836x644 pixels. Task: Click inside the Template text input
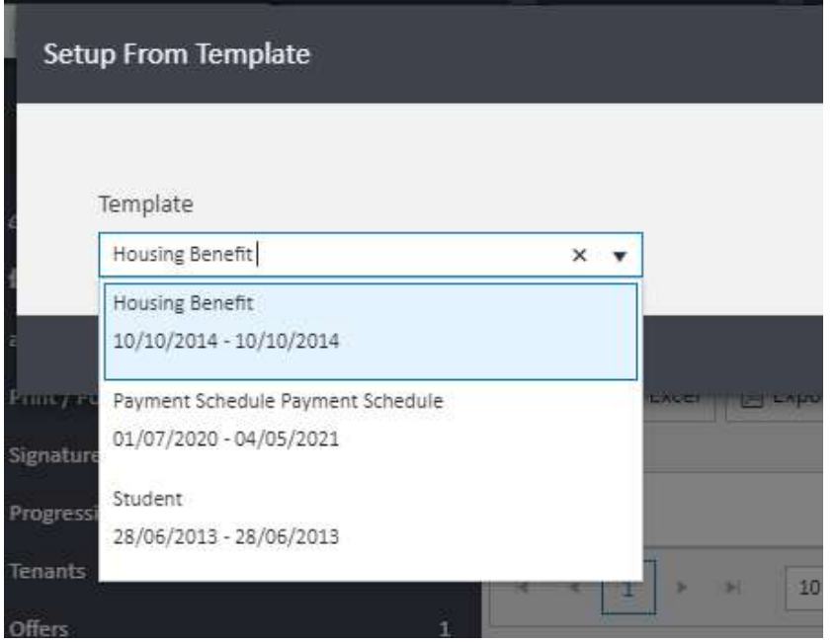pyautogui.click(x=336, y=255)
